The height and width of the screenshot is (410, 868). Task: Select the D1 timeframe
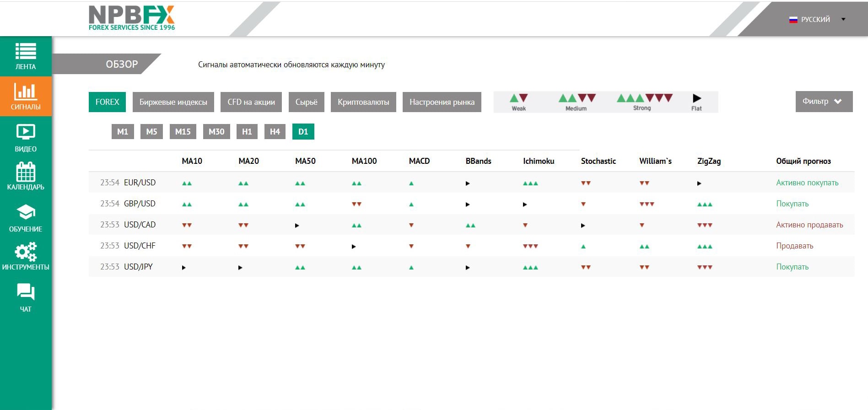point(303,131)
